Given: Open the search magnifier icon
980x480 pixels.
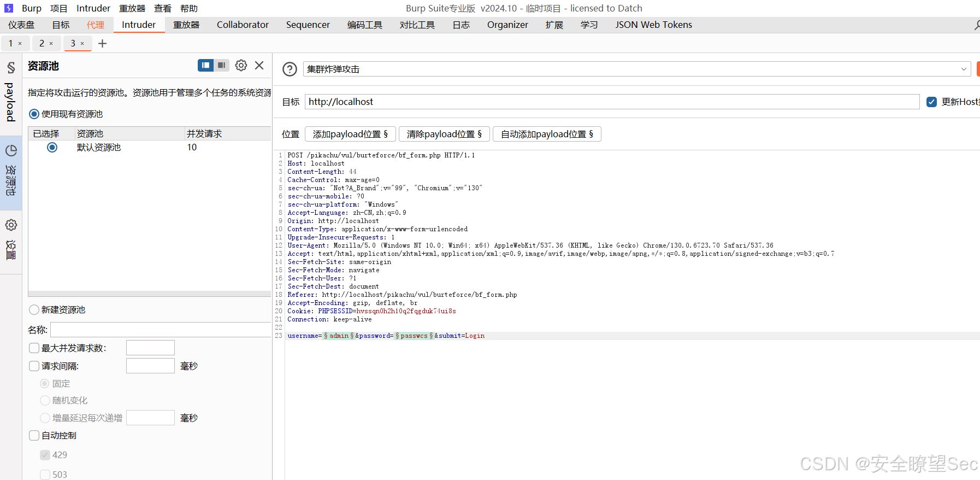Looking at the screenshot, I should (x=977, y=25).
